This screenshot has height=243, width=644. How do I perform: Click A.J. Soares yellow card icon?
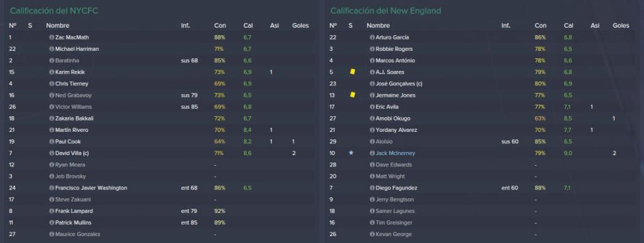click(x=352, y=72)
